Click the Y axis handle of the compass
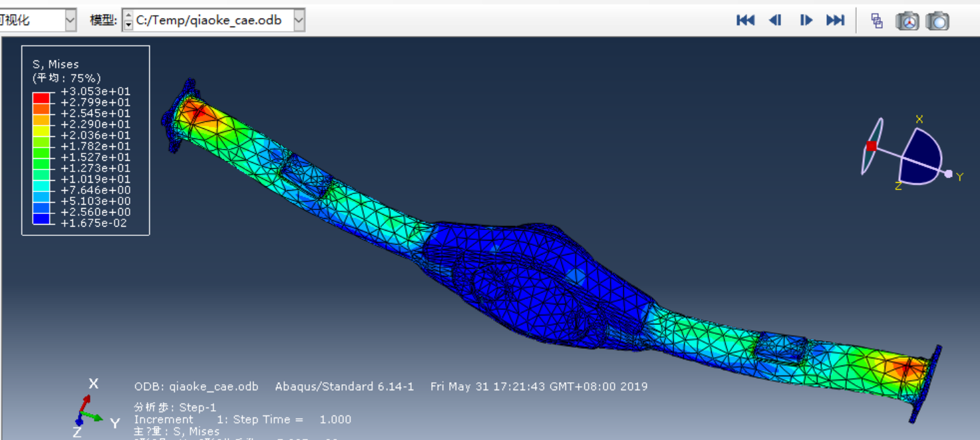The image size is (980, 440). coord(948,174)
